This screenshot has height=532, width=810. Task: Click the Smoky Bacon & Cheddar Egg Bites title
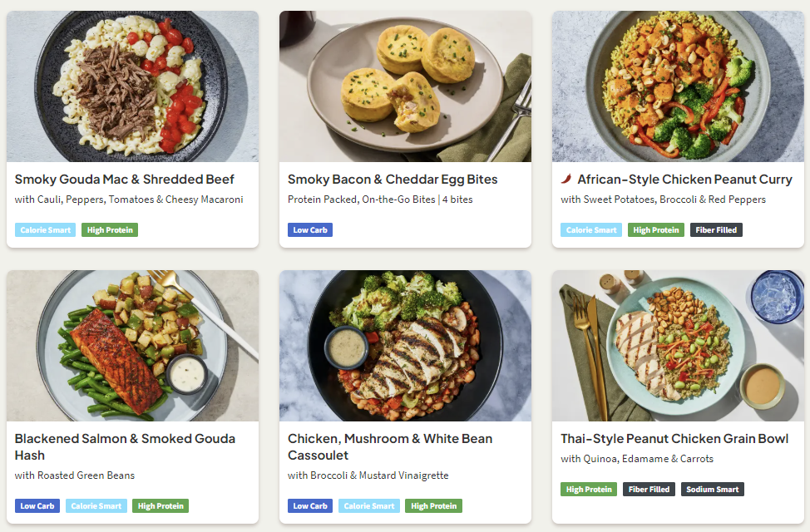[x=393, y=179]
